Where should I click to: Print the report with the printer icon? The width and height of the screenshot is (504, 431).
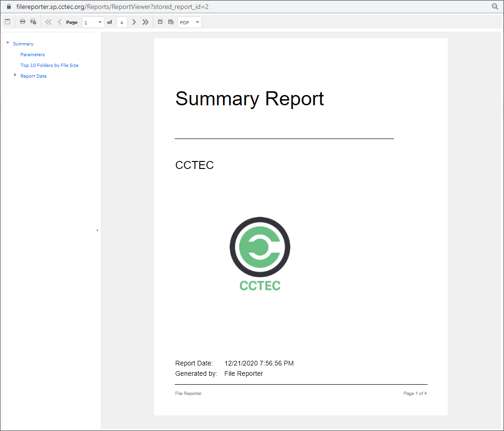22,22
